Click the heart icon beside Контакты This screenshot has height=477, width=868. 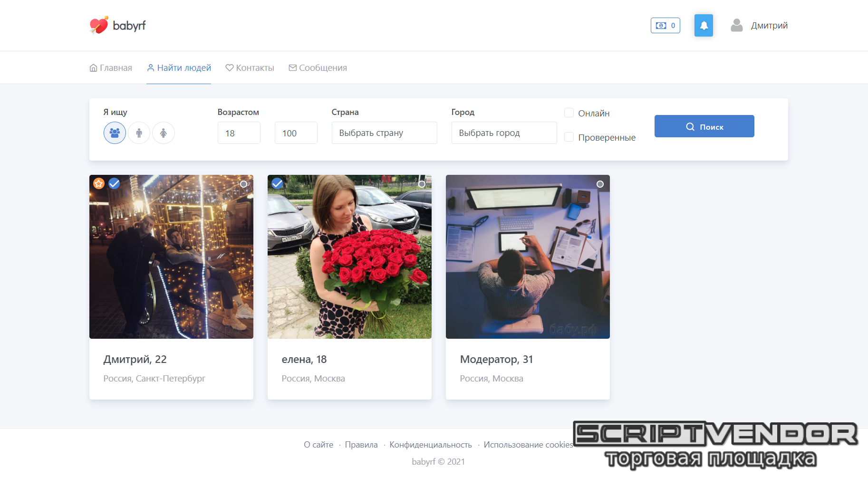click(x=229, y=68)
